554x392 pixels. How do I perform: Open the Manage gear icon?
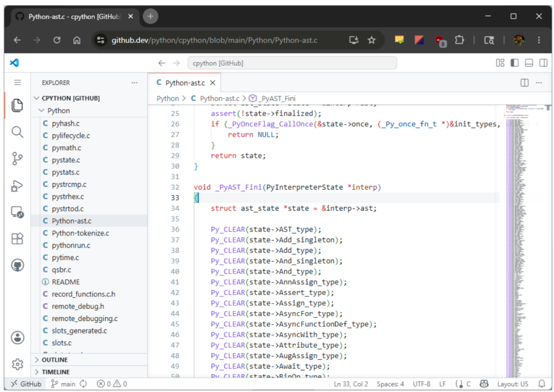[17, 364]
